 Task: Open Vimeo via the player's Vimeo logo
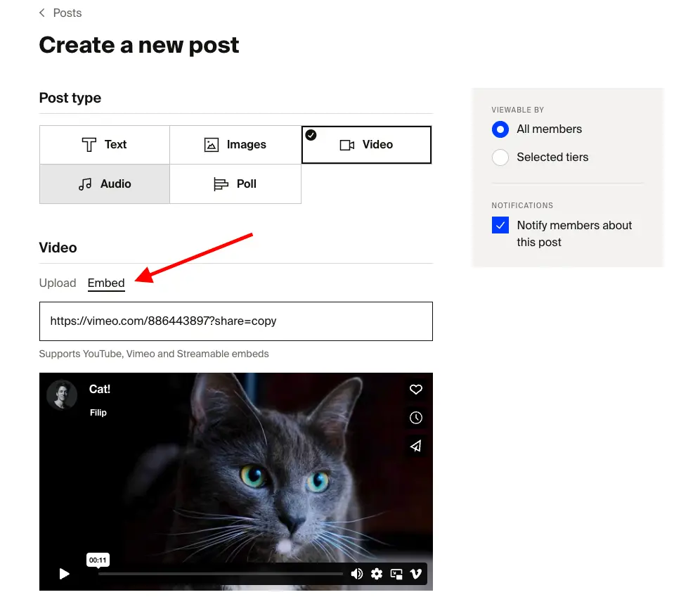(x=415, y=574)
